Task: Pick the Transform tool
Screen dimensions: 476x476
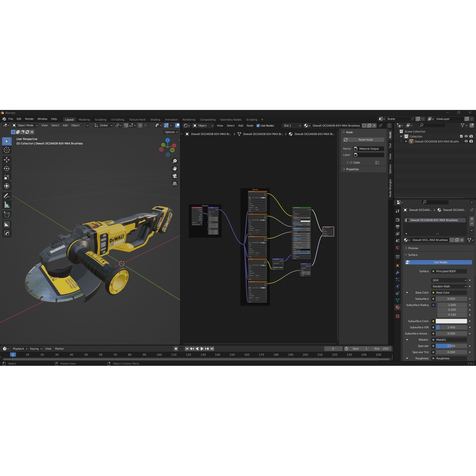Action: coord(7,186)
